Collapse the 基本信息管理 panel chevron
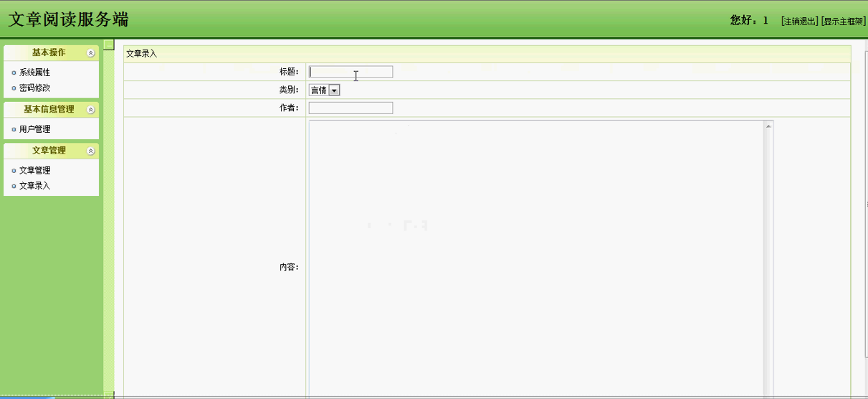 pos(90,110)
